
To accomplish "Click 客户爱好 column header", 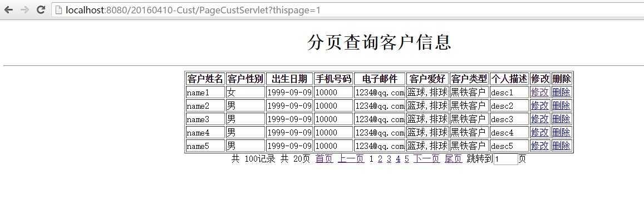I will coord(427,79).
